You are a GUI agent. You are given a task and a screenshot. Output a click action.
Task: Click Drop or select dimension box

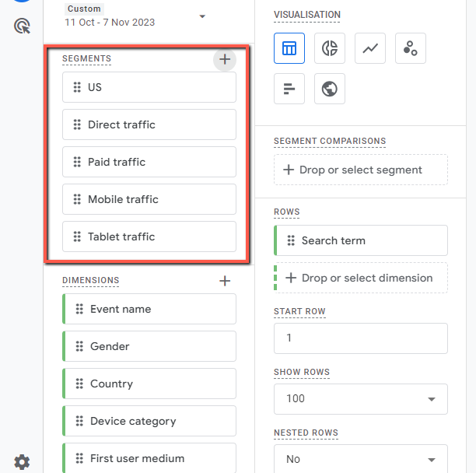coord(361,278)
